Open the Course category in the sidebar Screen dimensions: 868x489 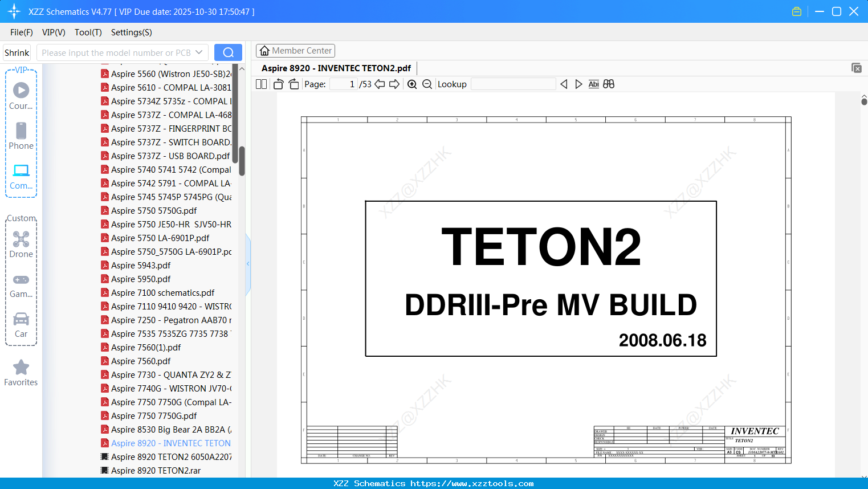21,96
